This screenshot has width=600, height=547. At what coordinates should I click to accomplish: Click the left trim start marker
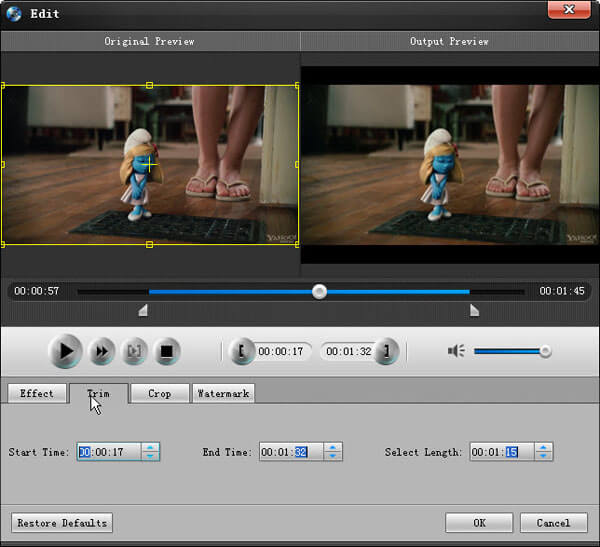[143, 310]
